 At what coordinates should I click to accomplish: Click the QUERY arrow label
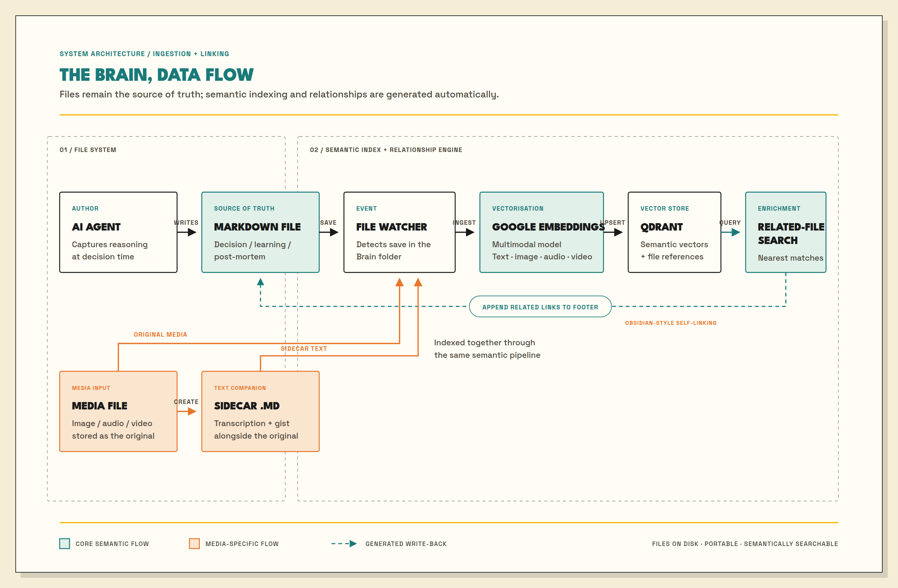point(730,223)
